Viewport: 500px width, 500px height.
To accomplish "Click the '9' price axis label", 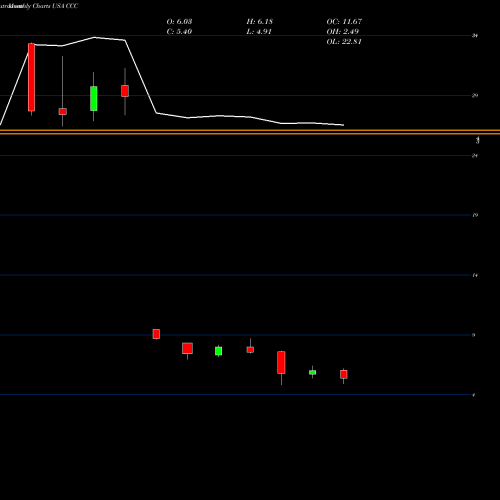I will click(474, 335).
